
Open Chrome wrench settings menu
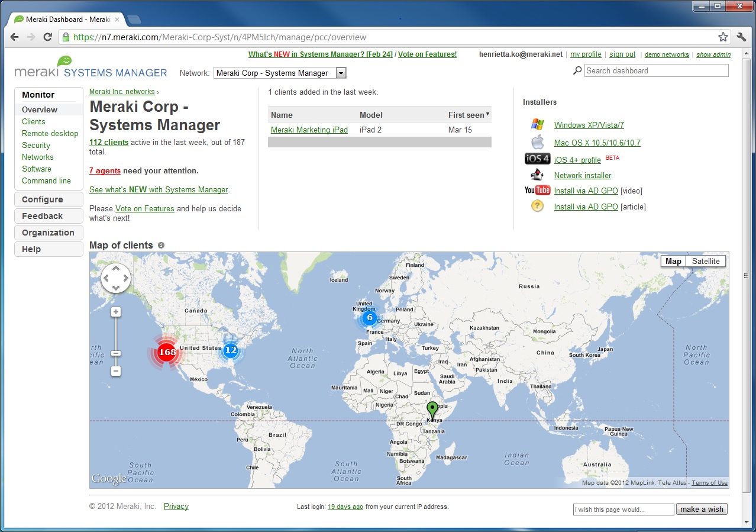[741, 37]
